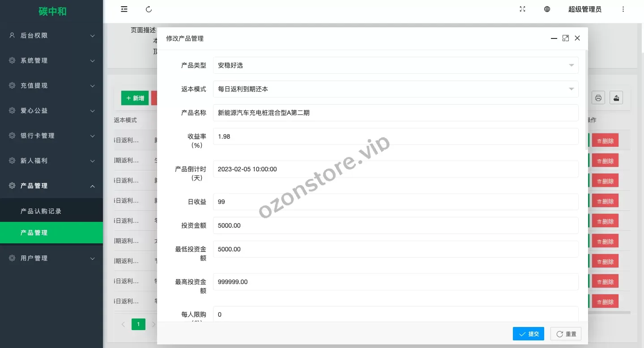Image resolution: width=644 pixels, height=348 pixels.
Task: Click the 收益率 input field
Action: pyautogui.click(x=396, y=136)
